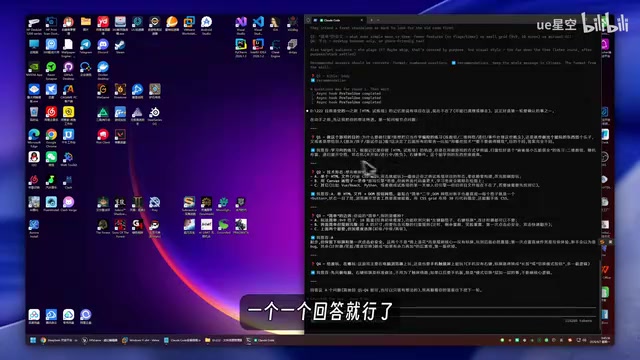Open the File Explorer folder taskbar item

pos(224,340)
